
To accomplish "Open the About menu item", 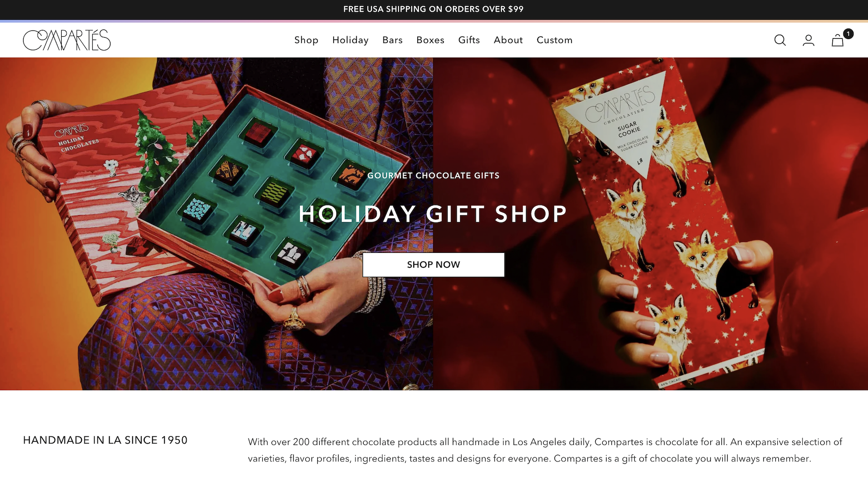I will (x=508, y=40).
